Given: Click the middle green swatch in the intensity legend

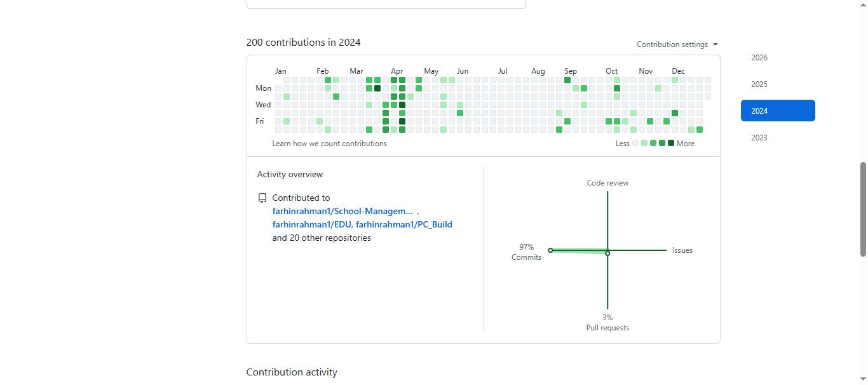Looking at the screenshot, I should 653,143.
